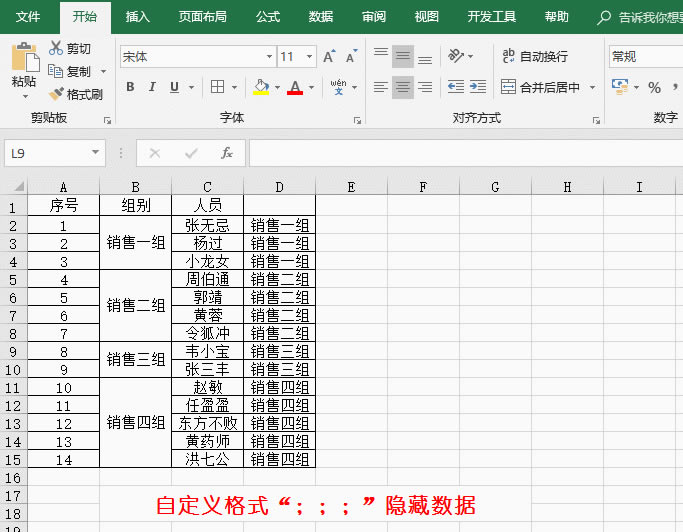Select row 9 header
Image resolution: width=683 pixels, height=532 pixels.
click(x=13, y=352)
